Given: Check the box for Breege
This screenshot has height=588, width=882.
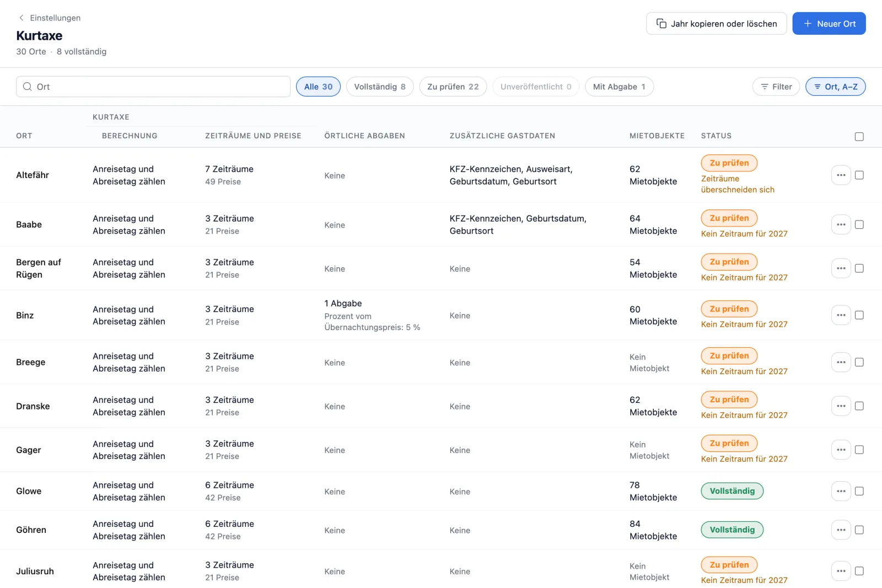Looking at the screenshot, I should (x=859, y=362).
